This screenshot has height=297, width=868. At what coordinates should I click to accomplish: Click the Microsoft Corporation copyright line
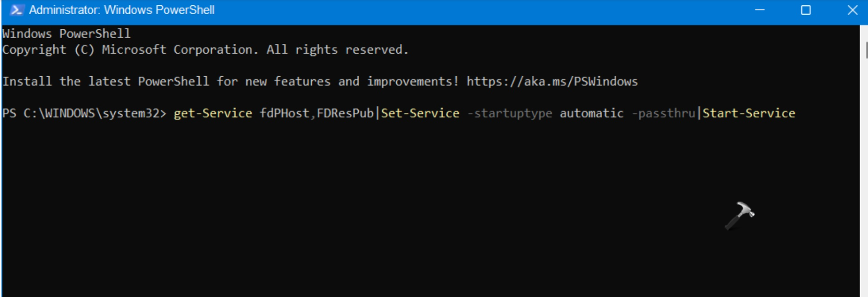(205, 50)
